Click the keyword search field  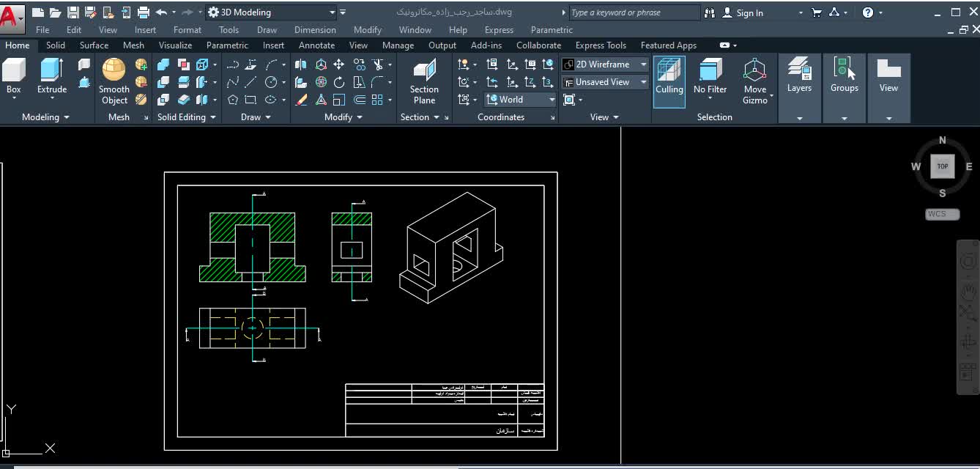pos(634,12)
